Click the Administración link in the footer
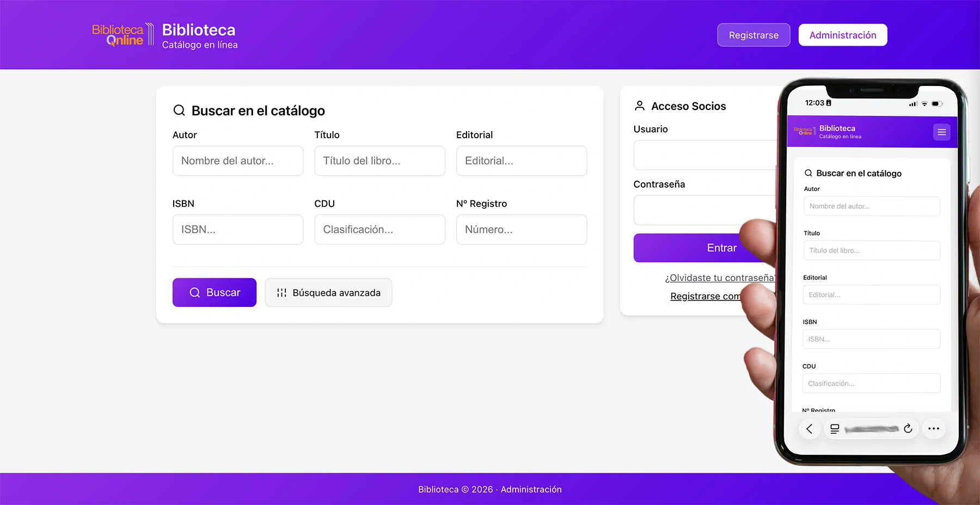980x505 pixels. coord(531,490)
